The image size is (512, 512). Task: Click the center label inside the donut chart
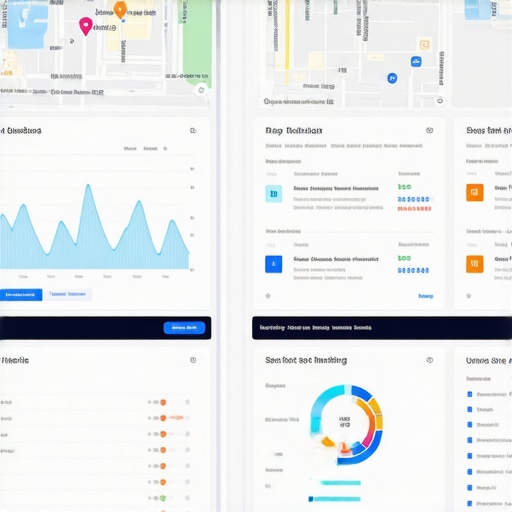pos(345,422)
